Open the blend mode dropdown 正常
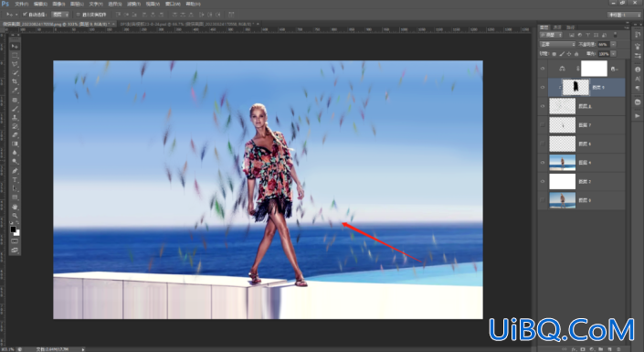 coord(557,45)
